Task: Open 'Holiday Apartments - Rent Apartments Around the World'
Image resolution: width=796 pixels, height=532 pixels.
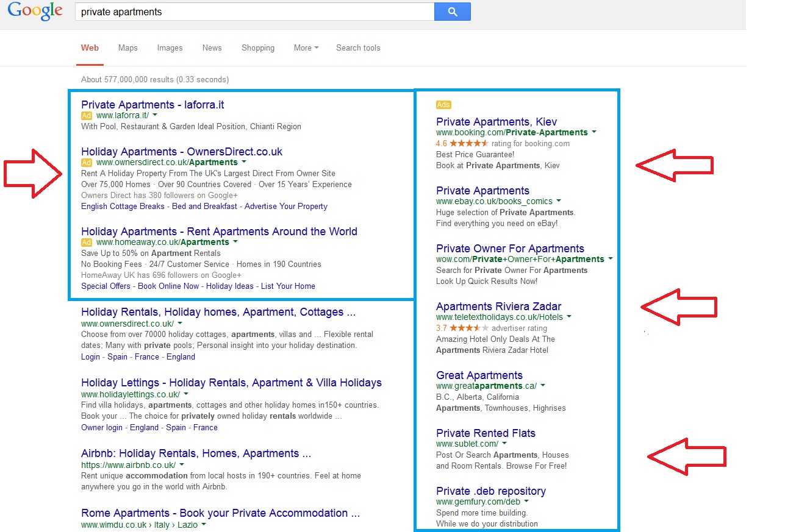Action: 219,231
